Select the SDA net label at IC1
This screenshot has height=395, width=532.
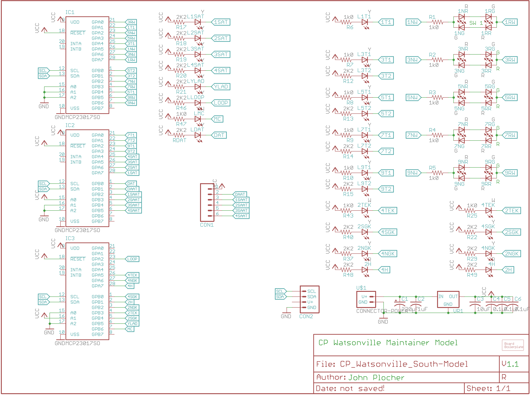44,76
